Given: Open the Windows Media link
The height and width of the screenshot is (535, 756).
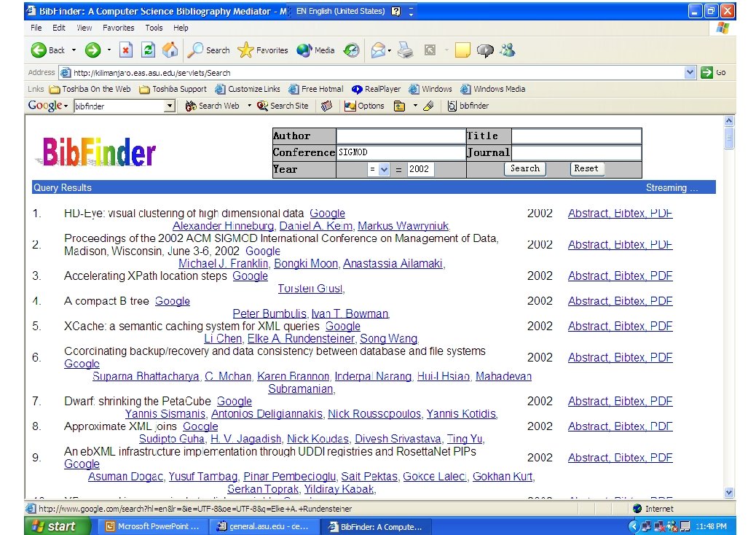Looking at the screenshot, I should (x=493, y=89).
